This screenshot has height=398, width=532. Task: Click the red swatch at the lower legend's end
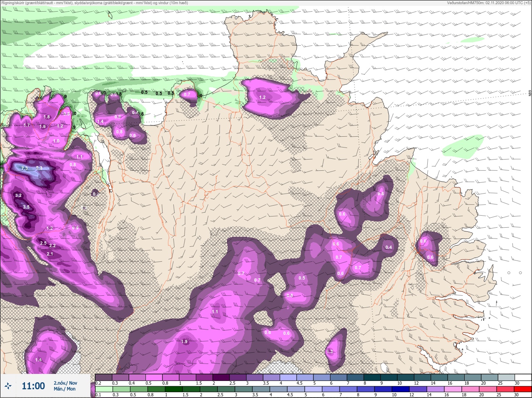pos(523,389)
